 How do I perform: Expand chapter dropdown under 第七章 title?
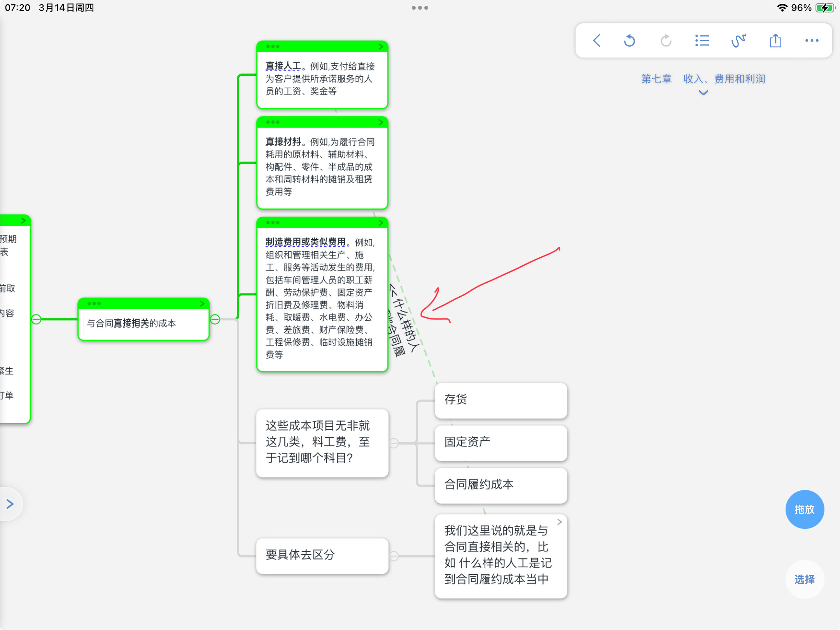tap(703, 93)
